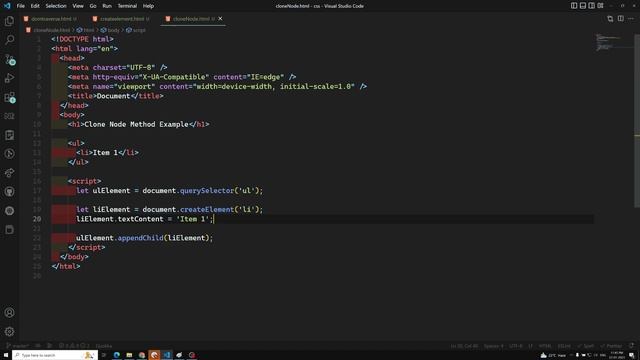Click the Customize Layout icon in title bar
The height and width of the screenshot is (360, 640).
click(600, 6)
